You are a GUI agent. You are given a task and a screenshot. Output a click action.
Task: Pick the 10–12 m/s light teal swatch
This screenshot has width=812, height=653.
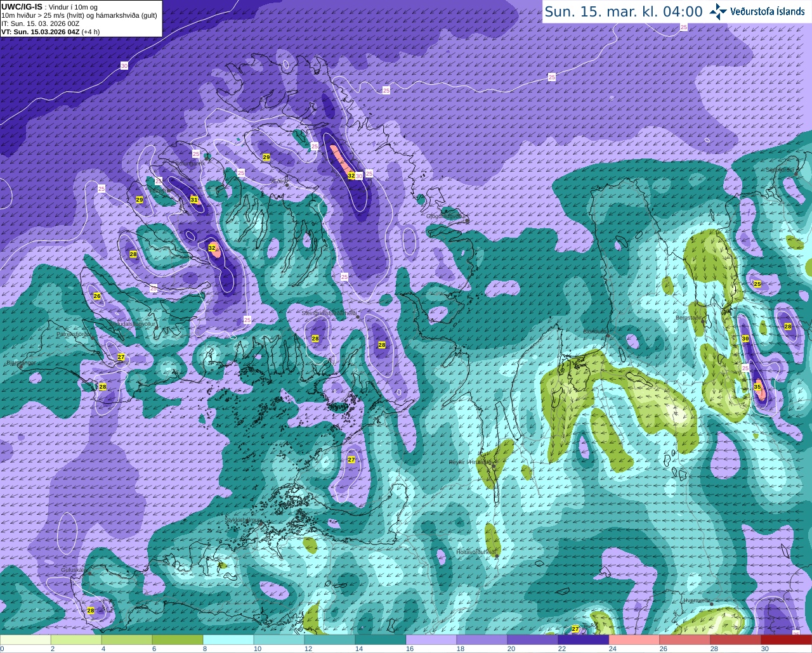[x=279, y=640]
